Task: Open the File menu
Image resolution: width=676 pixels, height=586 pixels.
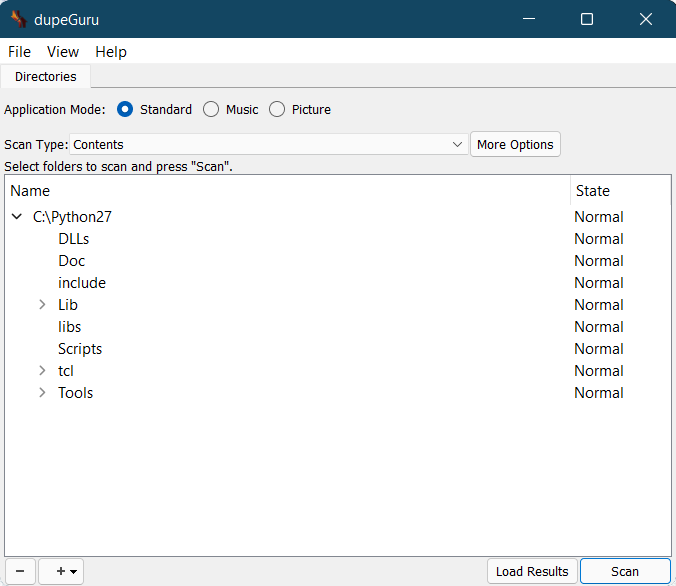Action: tap(19, 52)
